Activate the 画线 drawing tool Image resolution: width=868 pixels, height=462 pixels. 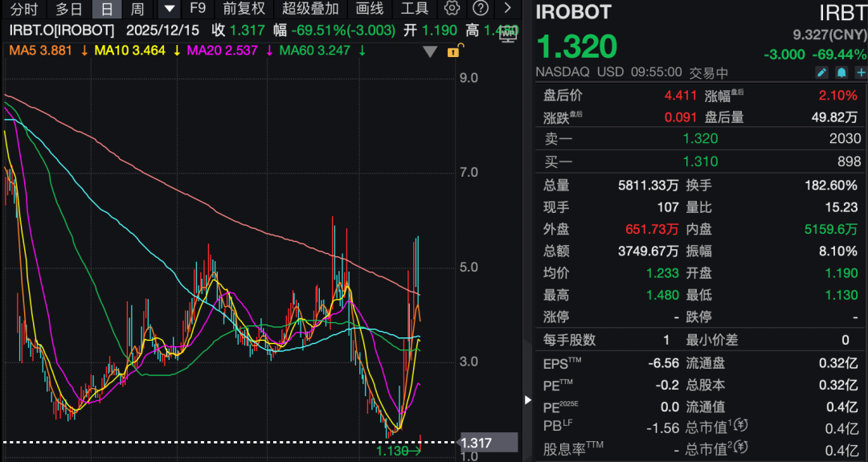pyautogui.click(x=369, y=8)
